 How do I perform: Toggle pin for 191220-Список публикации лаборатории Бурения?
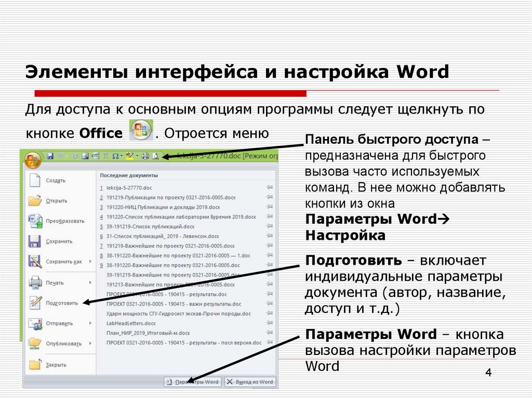[x=270, y=216]
